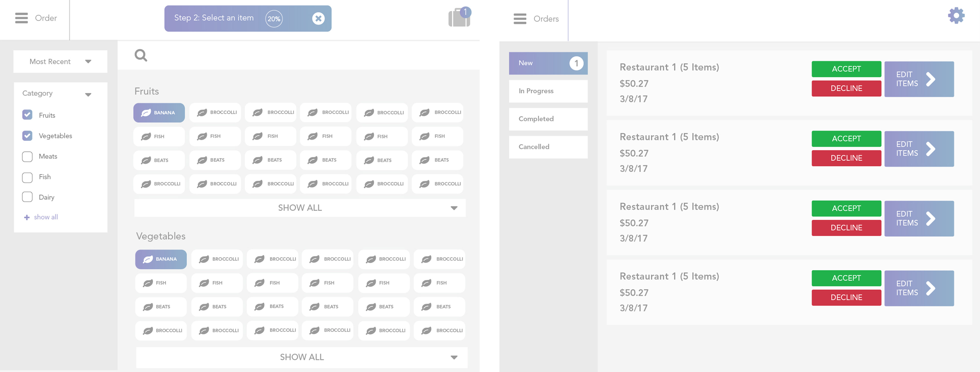The image size is (980, 372).
Task: Switch to the In Progress orders tab
Action: tap(548, 91)
